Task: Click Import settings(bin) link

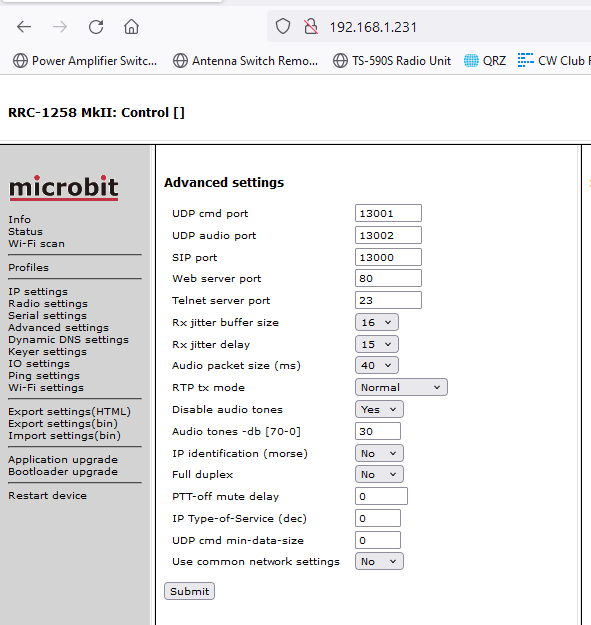Action: 65,435
